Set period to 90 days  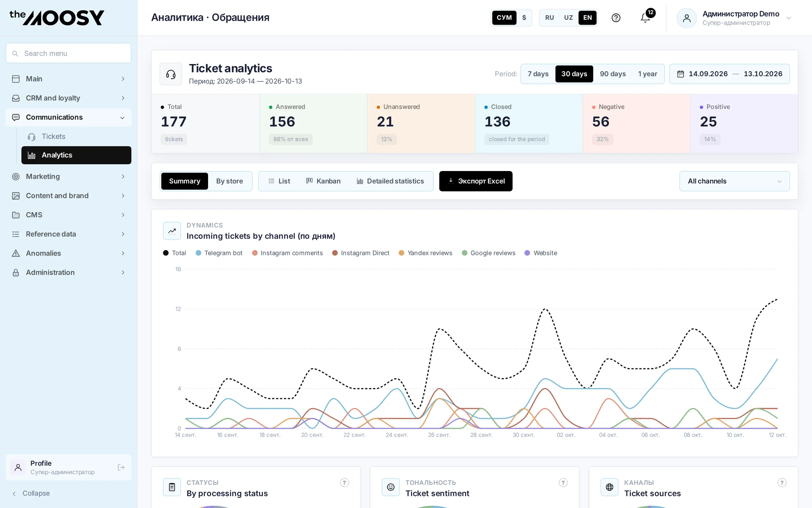[x=613, y=74]
